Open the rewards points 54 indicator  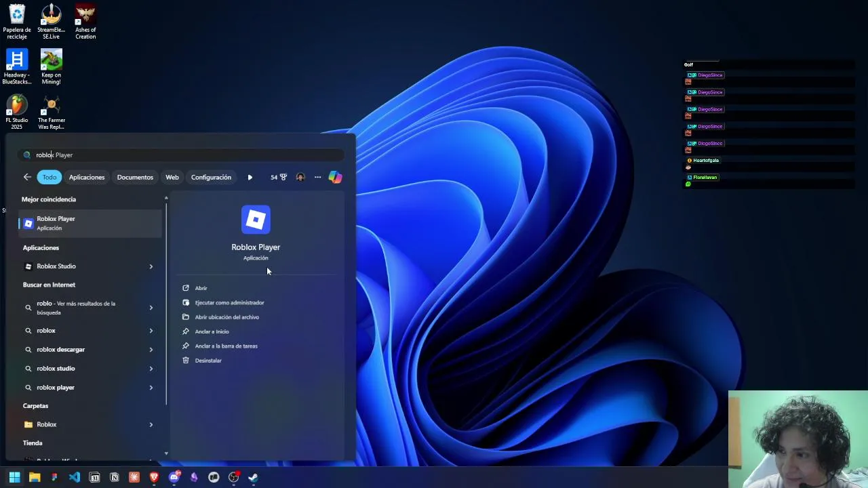coord(278,177)
